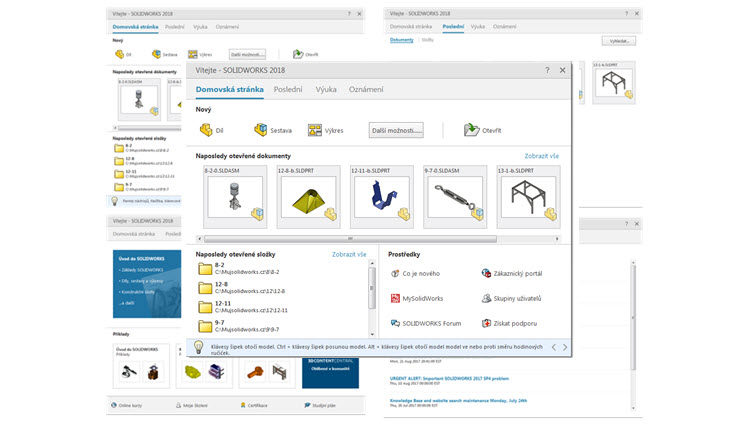Open 12-8-b.SLDPRT recent document thumbnail
This screenshot has width=750, height=433.
tap(309, 197)
